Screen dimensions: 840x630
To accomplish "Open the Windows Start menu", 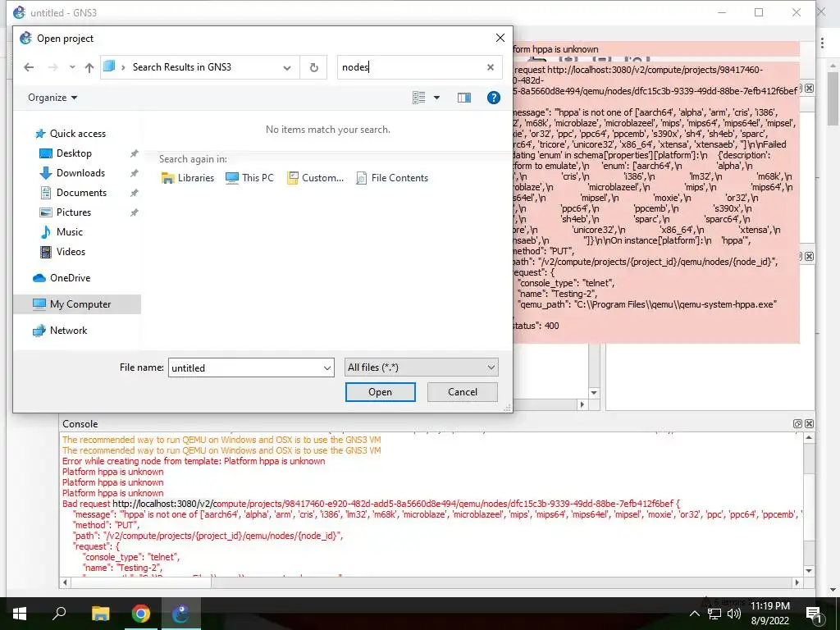I will tap(20, 614).
